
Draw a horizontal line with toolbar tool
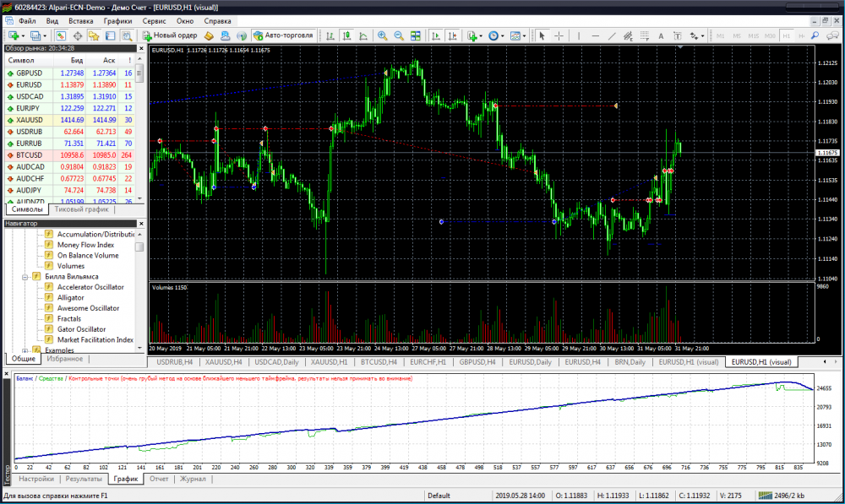coord(596,35)
